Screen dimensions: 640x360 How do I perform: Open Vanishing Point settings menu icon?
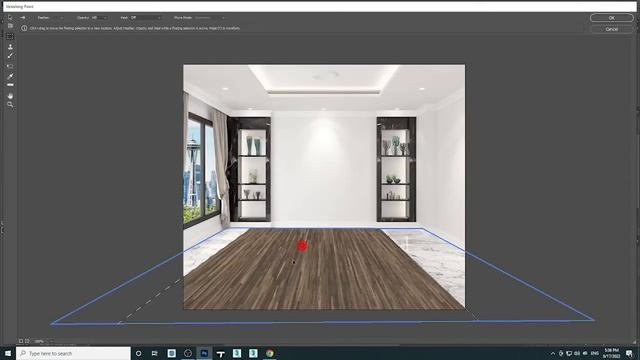pyautogui.click(x=23, y=18)
